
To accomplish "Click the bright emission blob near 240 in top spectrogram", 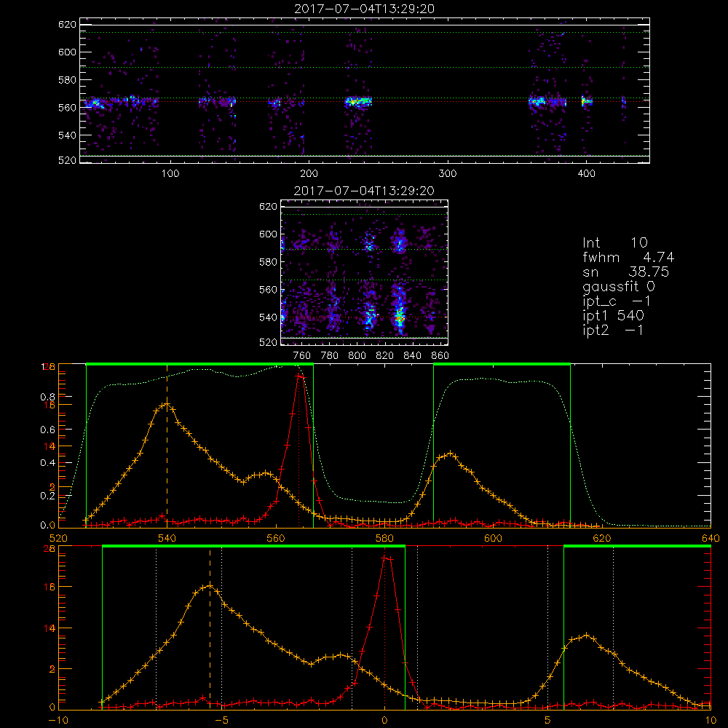I will point(357,101).
